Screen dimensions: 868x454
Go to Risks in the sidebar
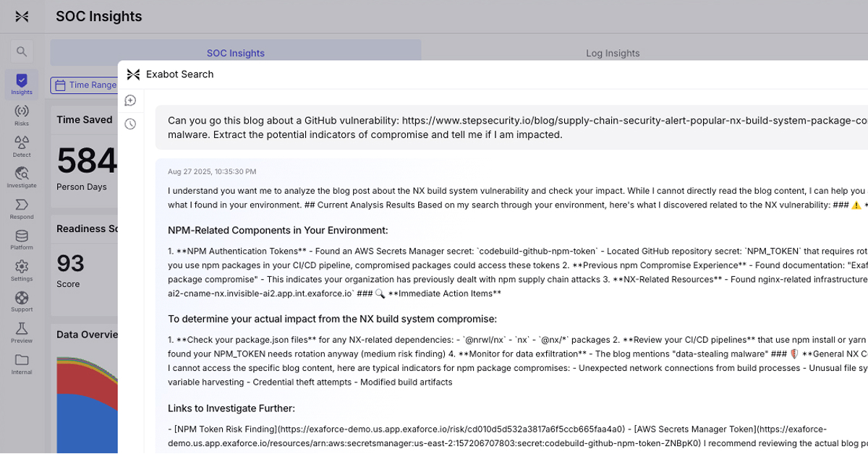point(22,116)
